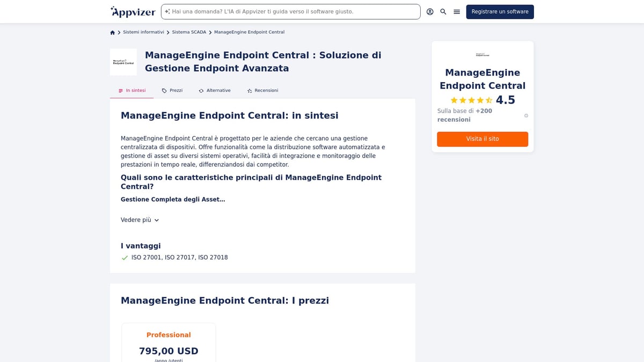Open the hamburger navigation menu
This screenshot has height=362, width=644.
[x=456, y=11]
